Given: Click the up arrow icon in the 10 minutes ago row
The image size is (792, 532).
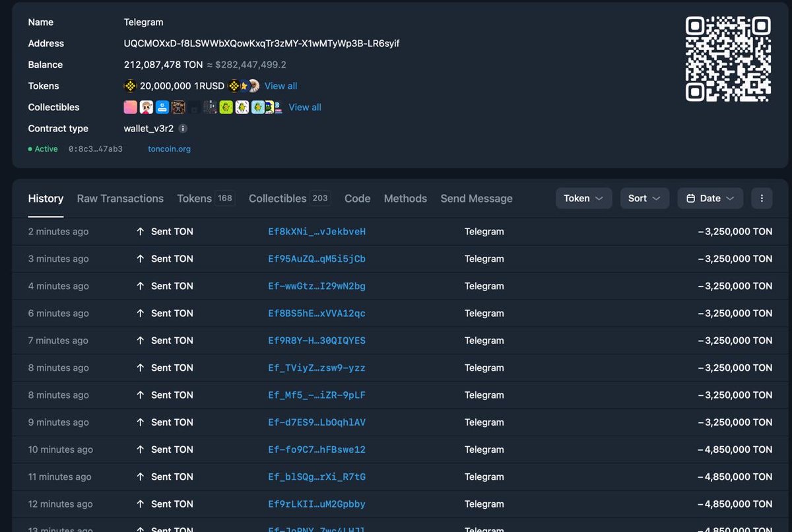Looking at the screenshot, I should 140,449.
